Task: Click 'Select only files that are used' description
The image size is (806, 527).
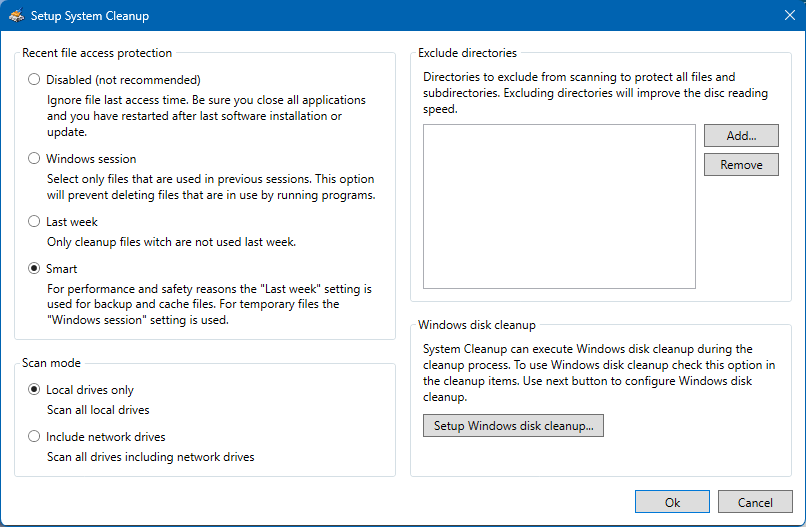Action: [211, 187]
